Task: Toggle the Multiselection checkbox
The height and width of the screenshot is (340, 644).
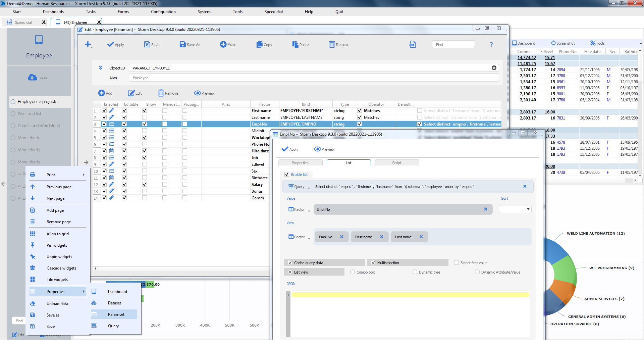Action: pos(373,262)
